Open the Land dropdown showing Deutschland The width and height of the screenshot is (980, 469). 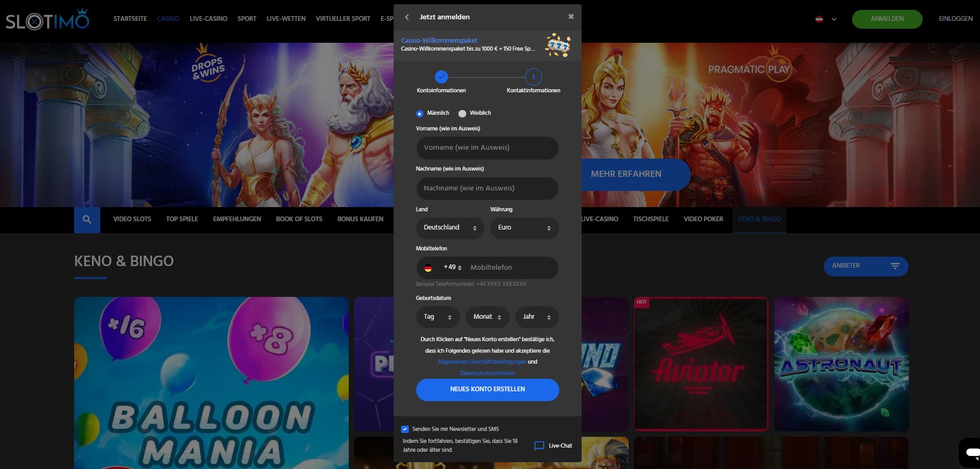point(450,228)
